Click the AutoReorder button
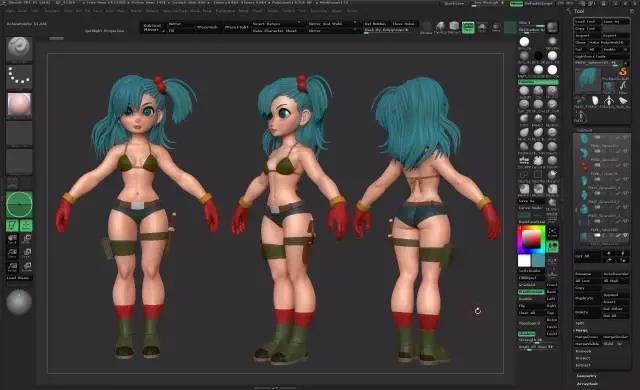640x390 pixels. (616, 274)
